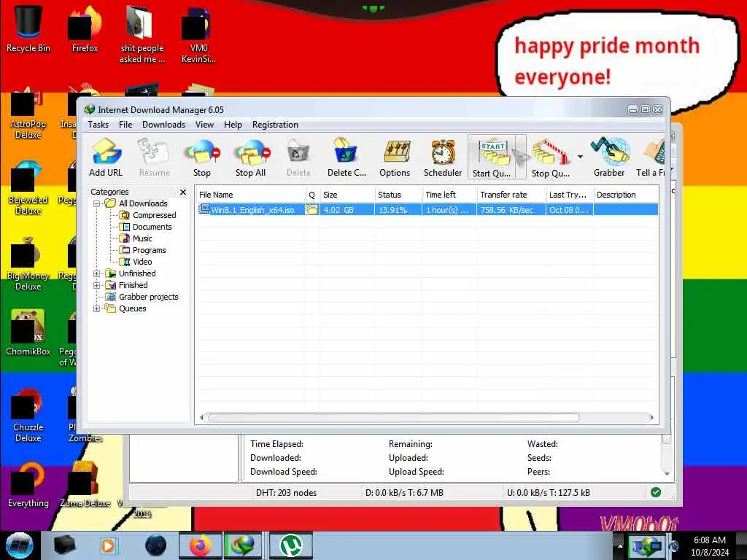The width and height of the screenshot is (747, 560).
Task: Click the Delete trash toolbar icon
Action: [x=298, y=157]
